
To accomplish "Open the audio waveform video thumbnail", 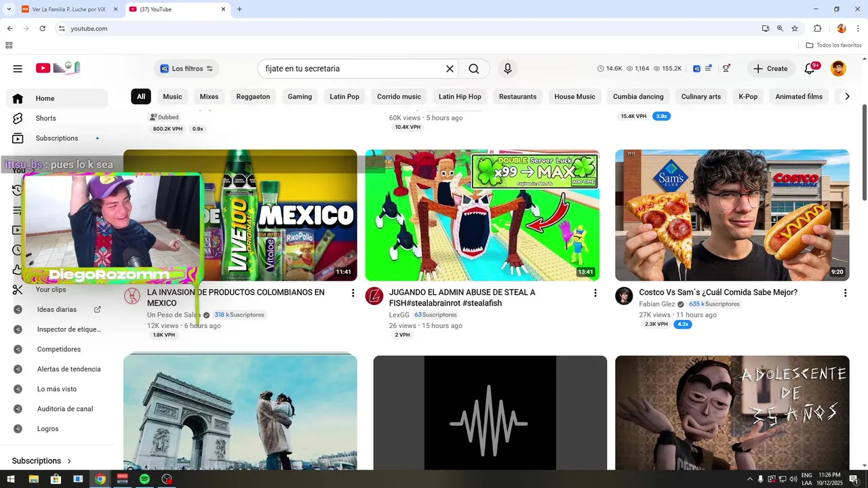I will tap(490, 412).
